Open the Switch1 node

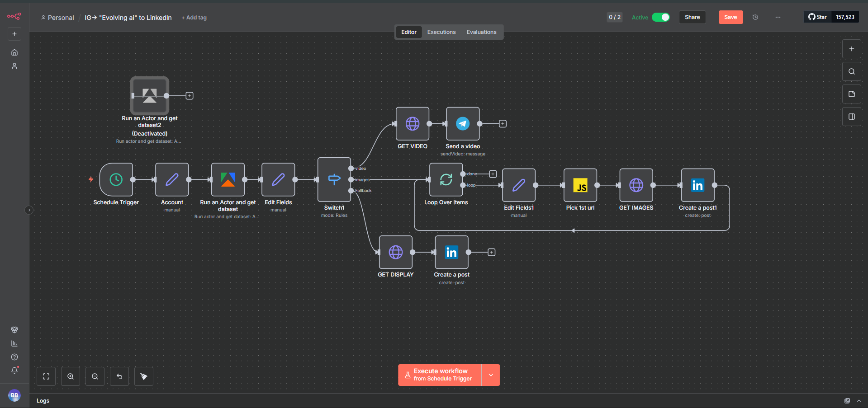(334, 179)
